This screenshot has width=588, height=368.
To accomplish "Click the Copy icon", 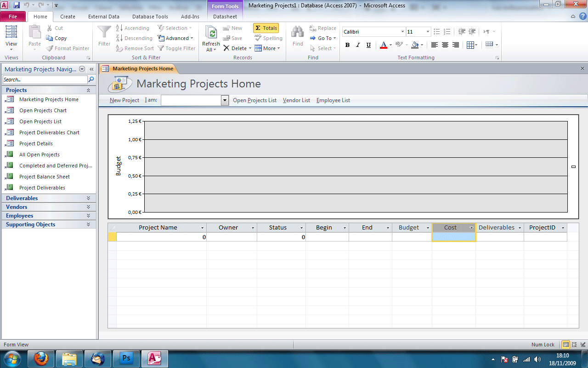I will [50, 38].
